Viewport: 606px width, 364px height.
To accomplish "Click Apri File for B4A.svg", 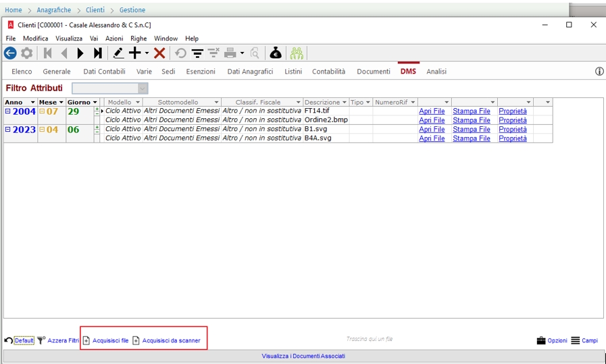I will pyautogui.click(x=432, y=138).
